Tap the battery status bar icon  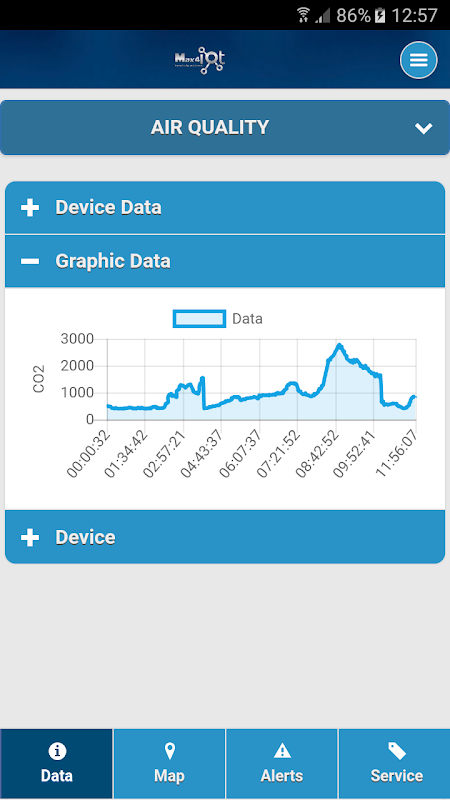click(x=380, y=15)
